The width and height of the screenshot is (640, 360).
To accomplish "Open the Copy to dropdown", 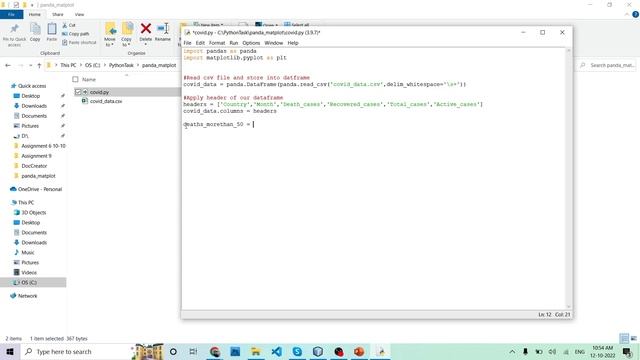I will [127, 34].
